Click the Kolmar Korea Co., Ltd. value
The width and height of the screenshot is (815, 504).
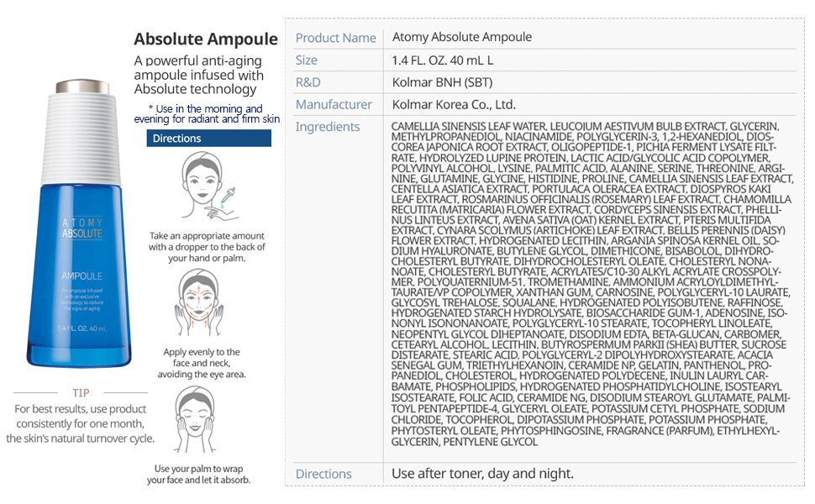pos(454,105)
